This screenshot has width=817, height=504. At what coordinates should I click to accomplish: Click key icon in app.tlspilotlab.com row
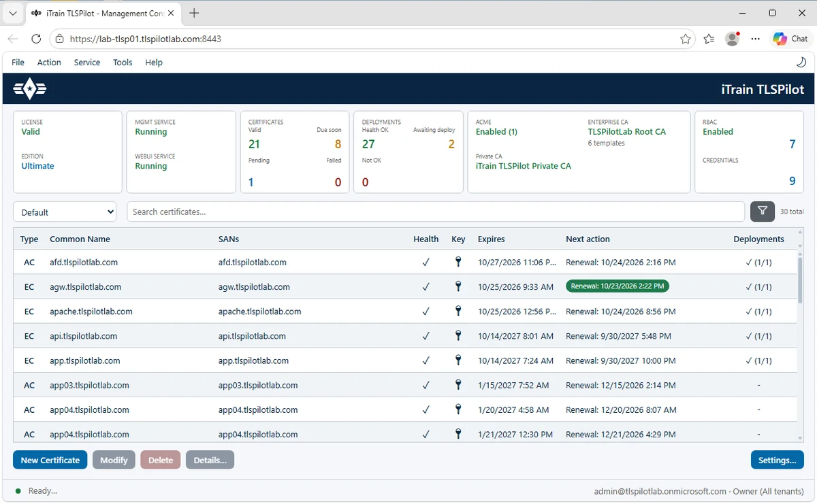click(x=458, y=360)
